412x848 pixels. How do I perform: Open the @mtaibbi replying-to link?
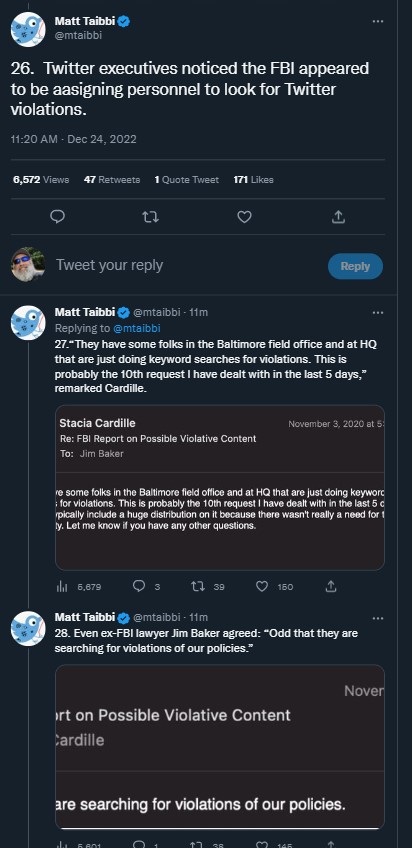(x=137, y=328)
